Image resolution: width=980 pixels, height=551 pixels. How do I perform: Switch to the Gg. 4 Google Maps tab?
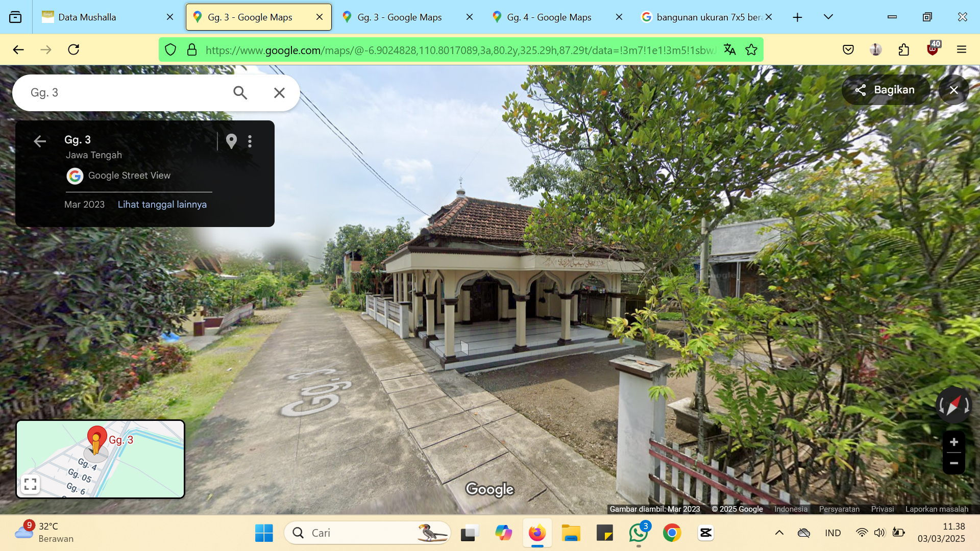556,17
